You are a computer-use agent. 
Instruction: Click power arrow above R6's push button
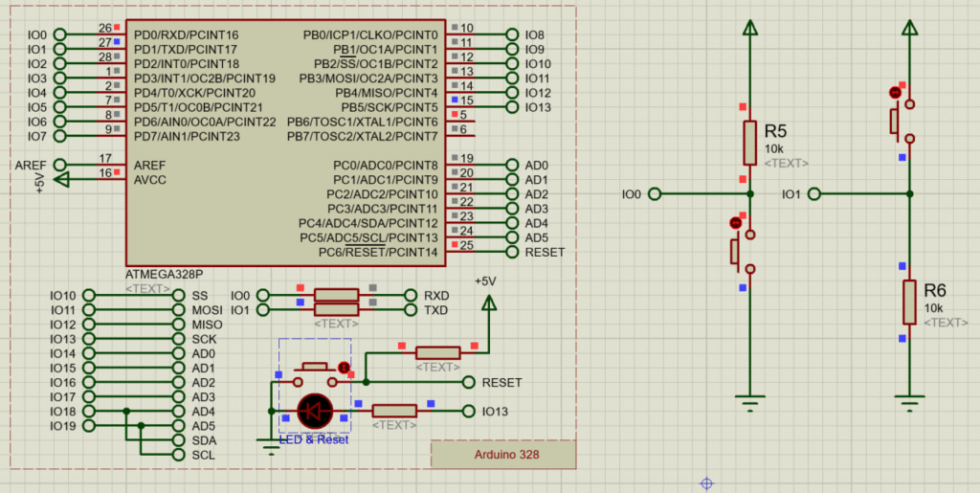910,27
